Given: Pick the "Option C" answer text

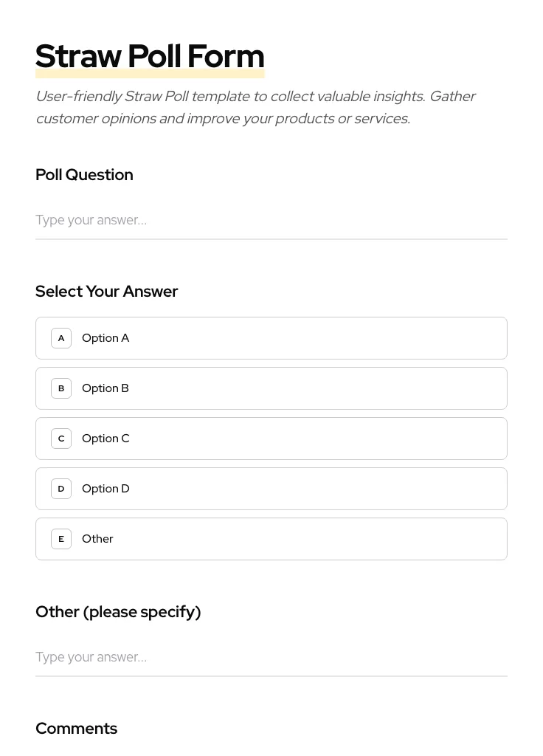Looking at the screenshot, I should 106,439.
